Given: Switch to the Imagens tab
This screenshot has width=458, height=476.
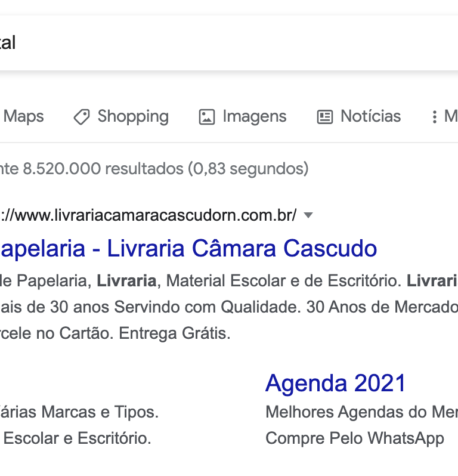Looking at the screenshot, I should click(243, 117).
